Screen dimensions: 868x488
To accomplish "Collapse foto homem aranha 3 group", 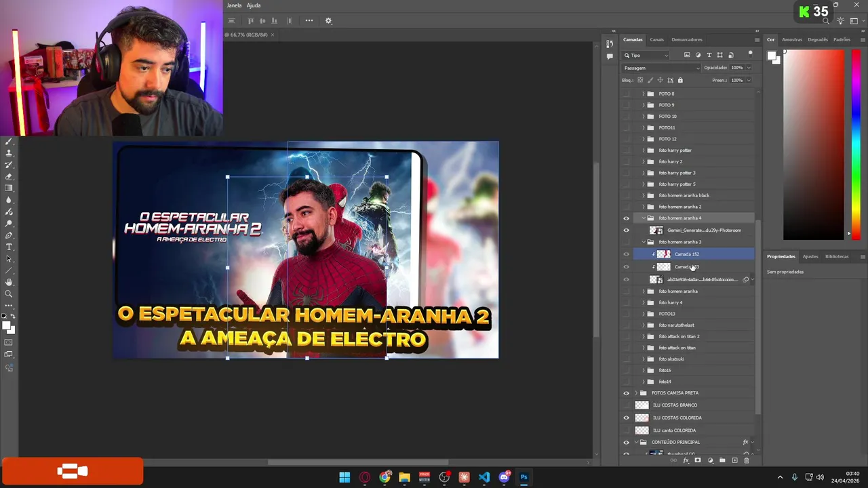I will [x=644, y=242].
